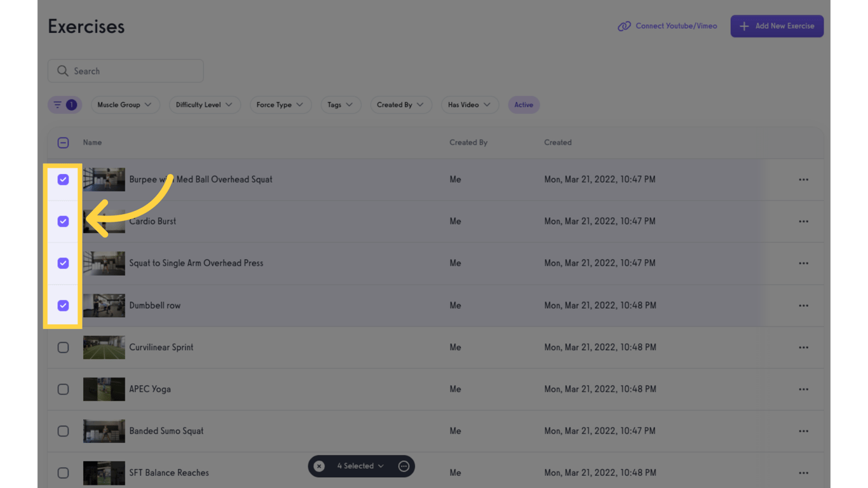
Task: Click the Active filter pill
Action: (524, 105)
